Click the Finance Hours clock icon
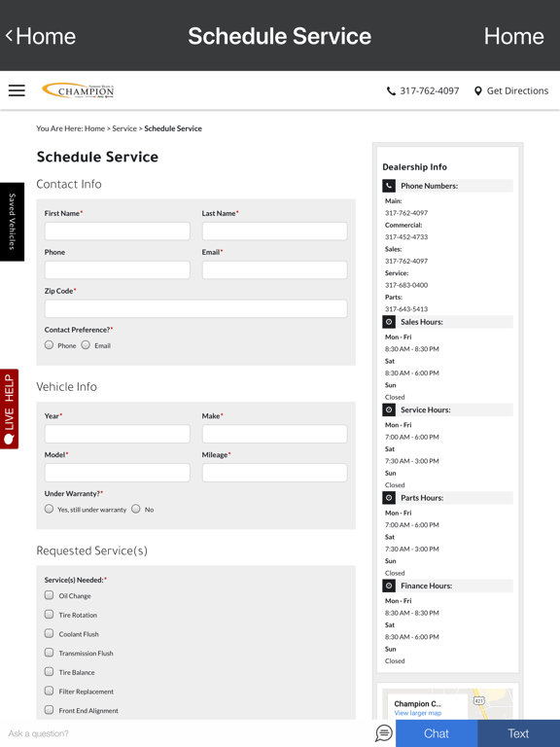This screenshot has height=747, width=560. [389, 586]
